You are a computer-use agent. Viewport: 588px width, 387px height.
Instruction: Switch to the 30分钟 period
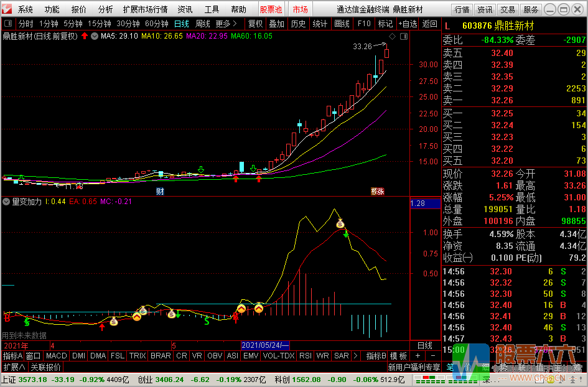128,24
